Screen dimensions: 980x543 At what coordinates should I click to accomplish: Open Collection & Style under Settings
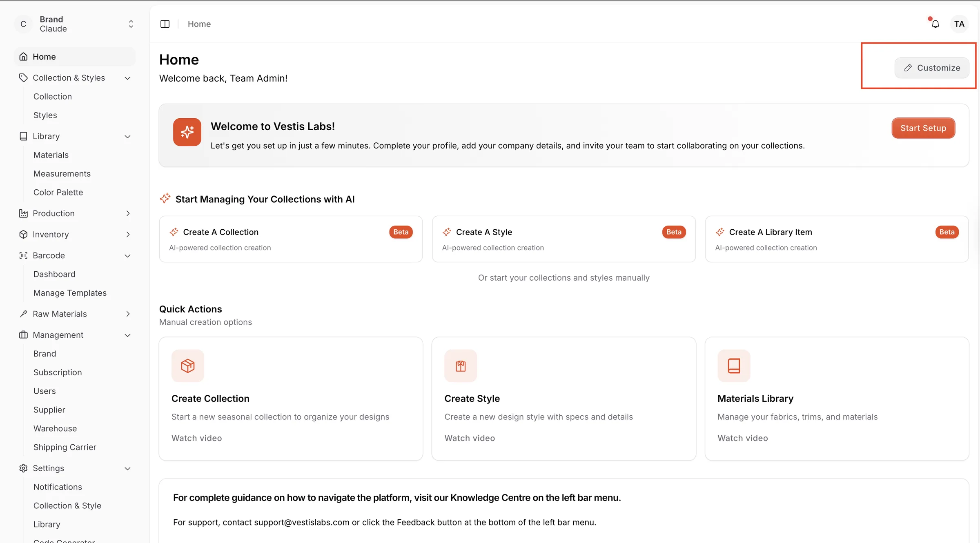67,506
